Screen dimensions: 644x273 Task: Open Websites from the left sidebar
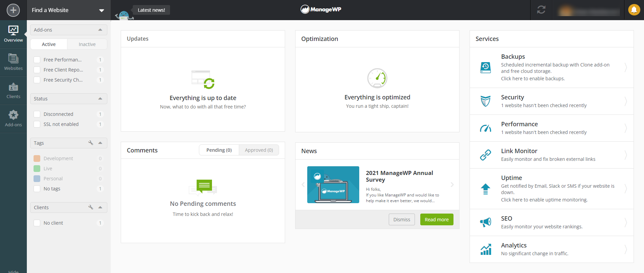coord(13,62)
